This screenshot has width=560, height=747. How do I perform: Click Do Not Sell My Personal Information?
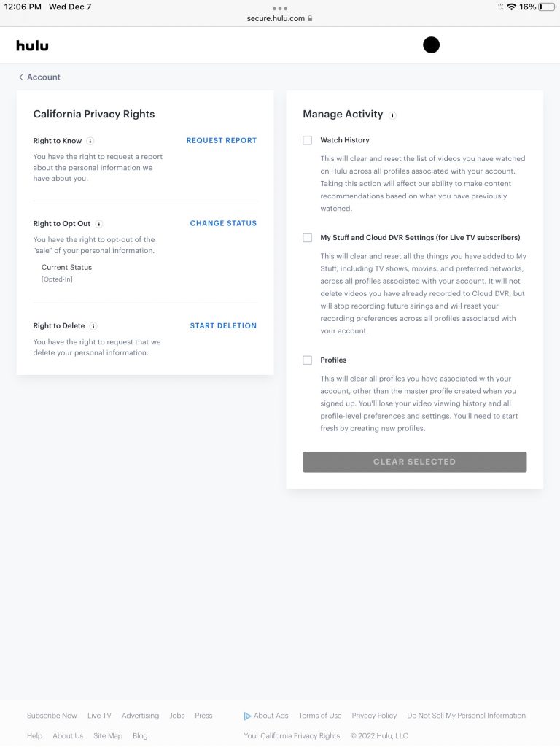pos(466,716)
